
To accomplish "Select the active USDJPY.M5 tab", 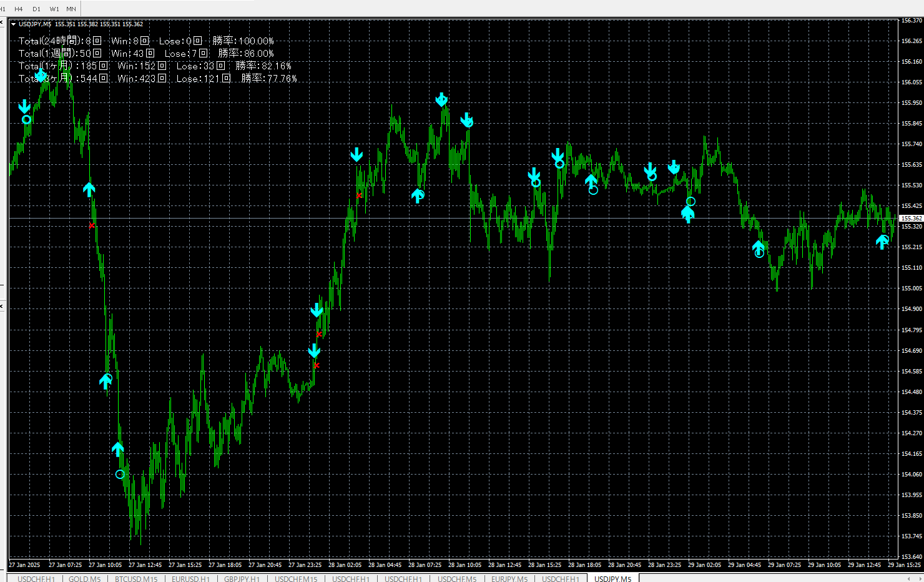I will coord(612,578).
